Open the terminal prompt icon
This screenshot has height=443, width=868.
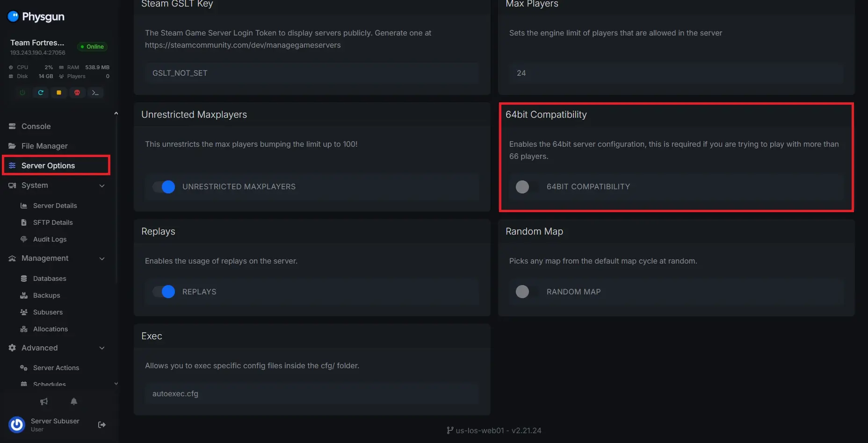(95, 93)
